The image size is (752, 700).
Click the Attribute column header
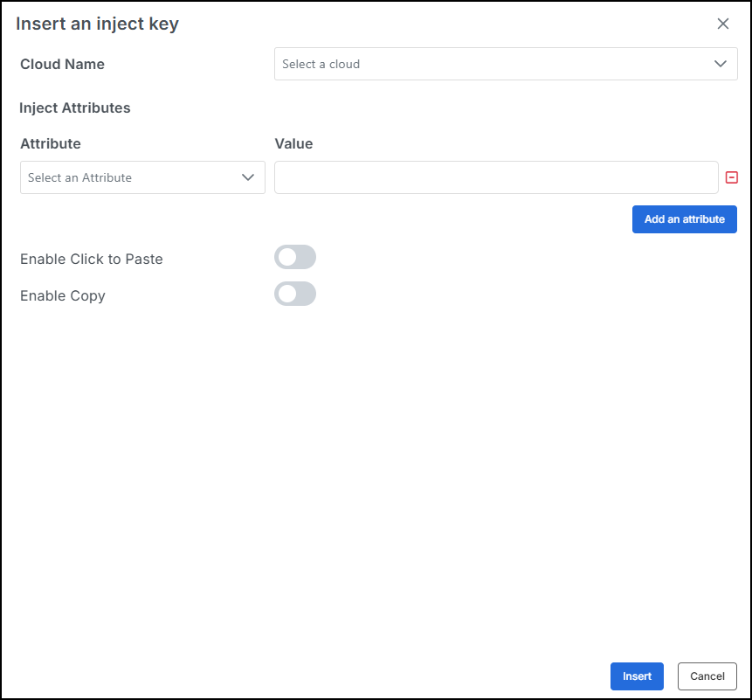51,143
